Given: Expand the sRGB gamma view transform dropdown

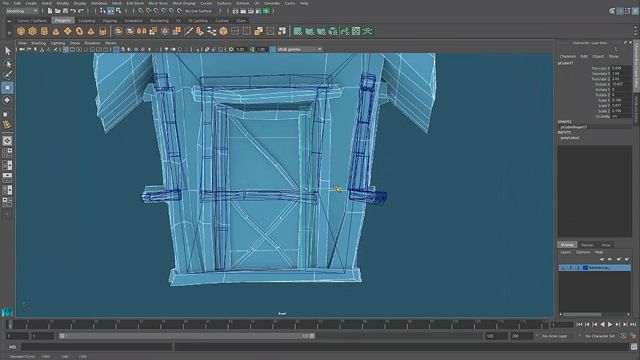Looking at the screenshot, I should click(x=299, y=49).
